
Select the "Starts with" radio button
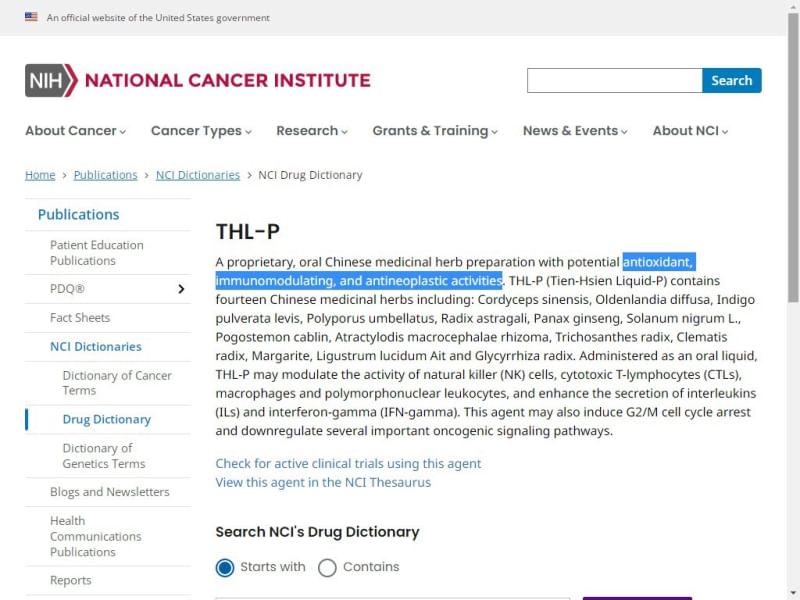pos(226,567)
